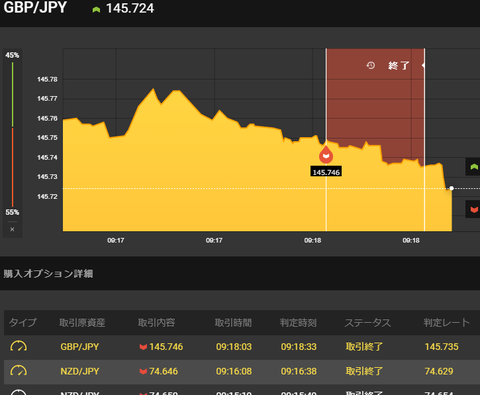Click expiry time 09:16:38
Image resolution: width=480 pixels, height=395 pixels.
coord(299,371)
